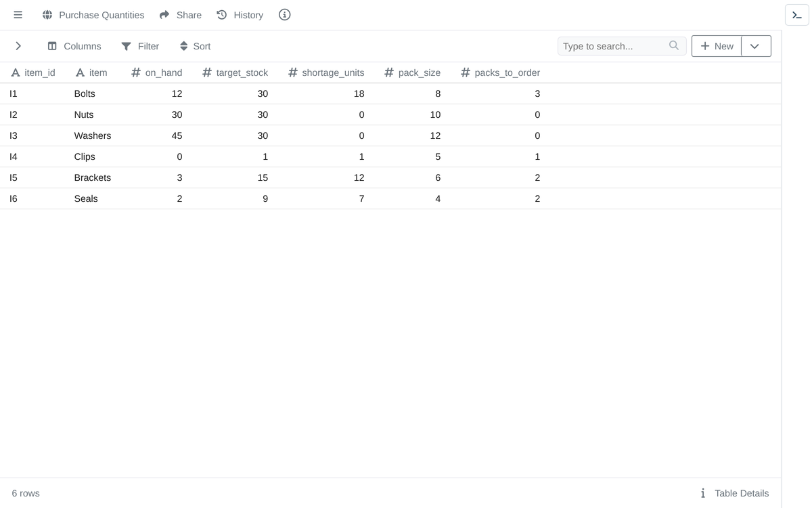This screenshot has width=812, height=508.
Task: Click the search magnifier icon
Action: click(673, 45)
